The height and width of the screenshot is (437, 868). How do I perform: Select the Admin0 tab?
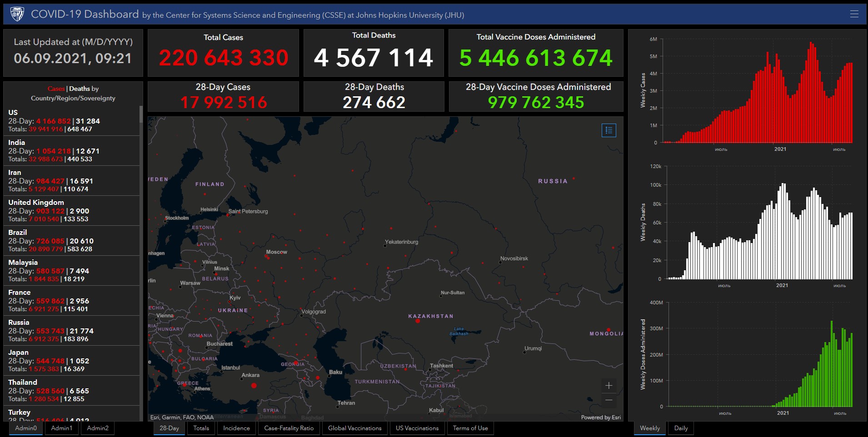coord(26,428)
